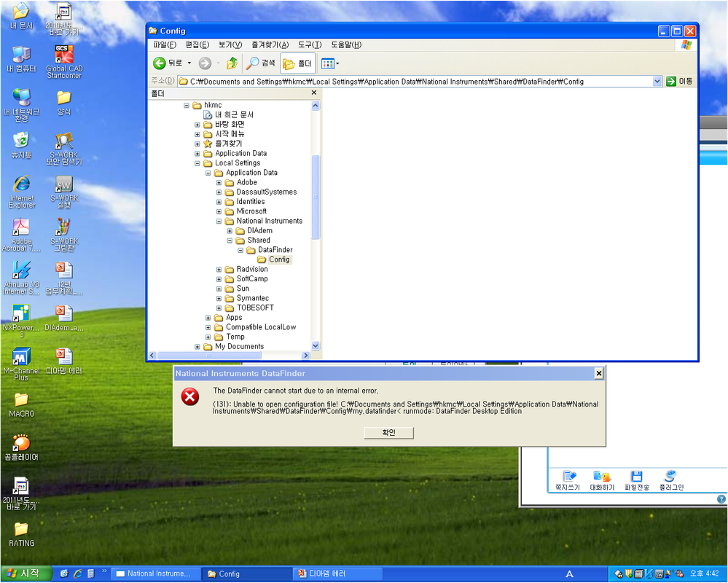Click the folder tree horizontal scrollbar thumb
Screen dimensions: 728x583
pyautogui.click(x=209, y=356)
